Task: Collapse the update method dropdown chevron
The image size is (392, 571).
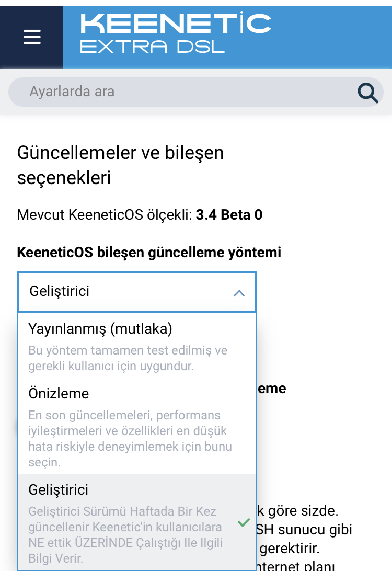Action: point(239,293)
